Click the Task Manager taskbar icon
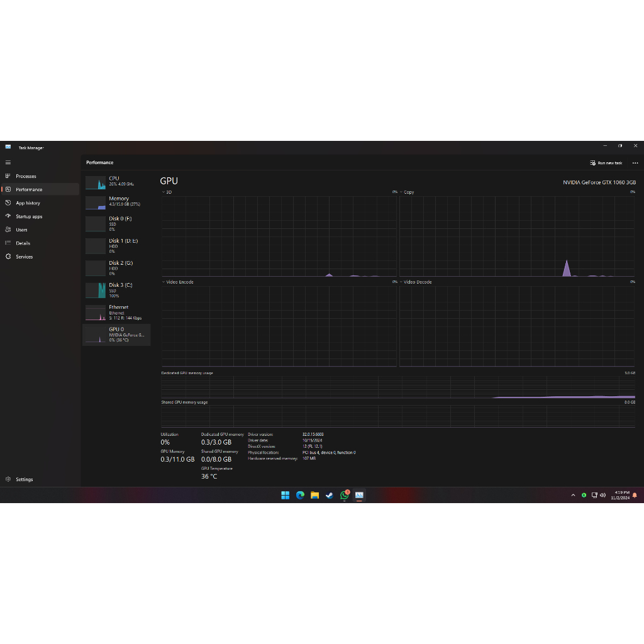The width and height of the screenshot is (644, 644). coord(359,496)
